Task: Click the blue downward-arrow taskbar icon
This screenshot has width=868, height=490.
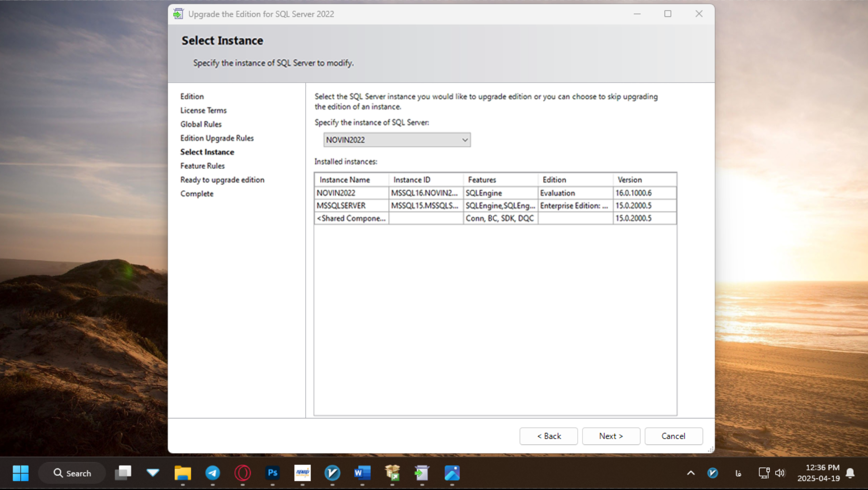Action: pyautogui.click(x=153, y=473)
